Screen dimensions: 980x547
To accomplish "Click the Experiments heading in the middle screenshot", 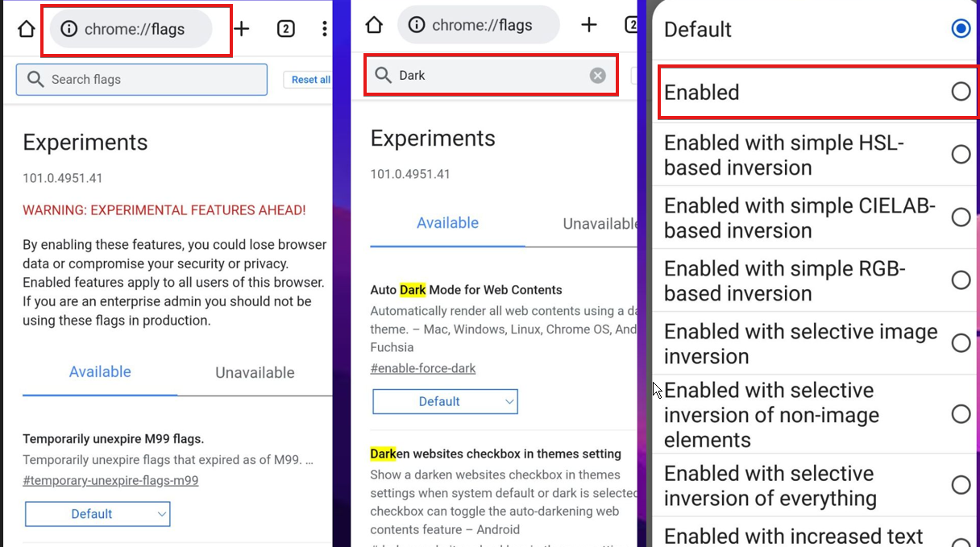I will 433,139.
